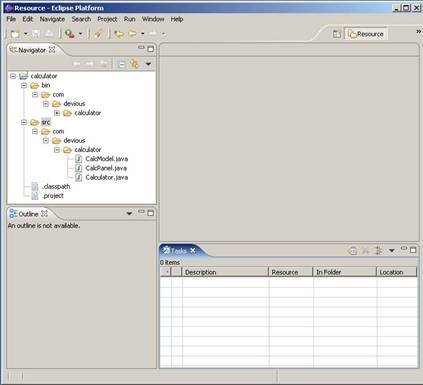Image resolution: width=423 pixels, height=385 pixels.
Task: Collapse com folder under bin
Action: coord(35,95)
